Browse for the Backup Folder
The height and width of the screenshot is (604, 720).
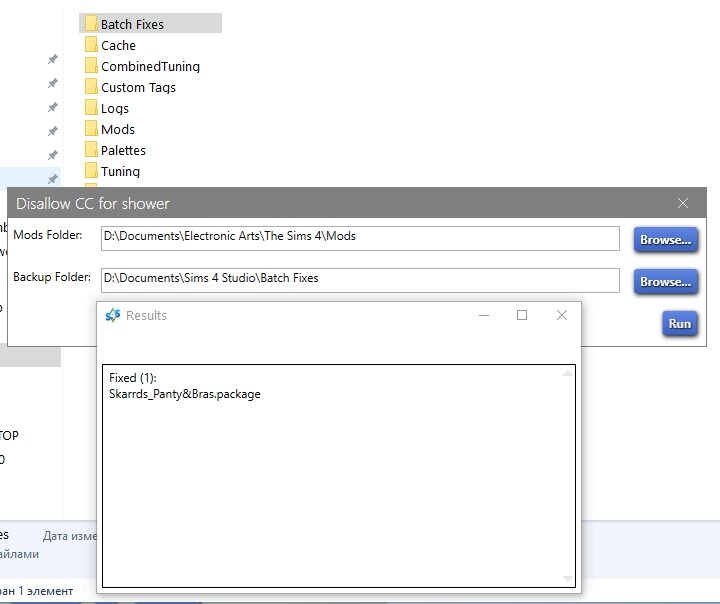click(666, 282)
